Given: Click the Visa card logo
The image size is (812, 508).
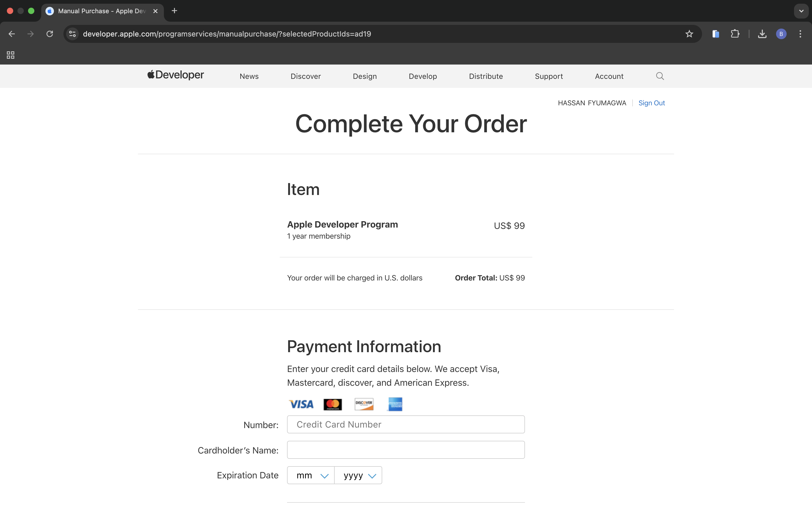Looking at the screenshot, I should pyautogui.click(x=301, y=404).
